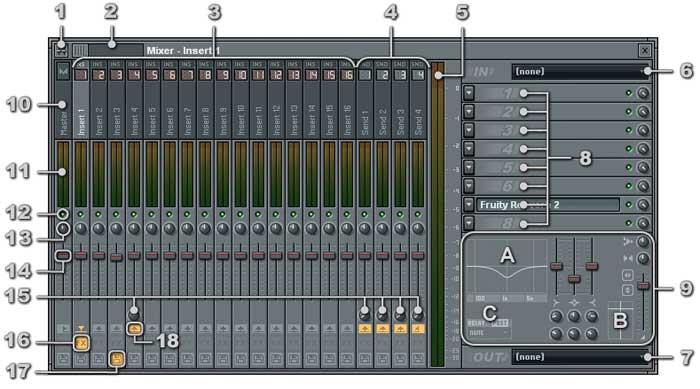Screen dimensions: 700x389
Task: Click the Insert 3 volume fader
Action: coord(117,257)
